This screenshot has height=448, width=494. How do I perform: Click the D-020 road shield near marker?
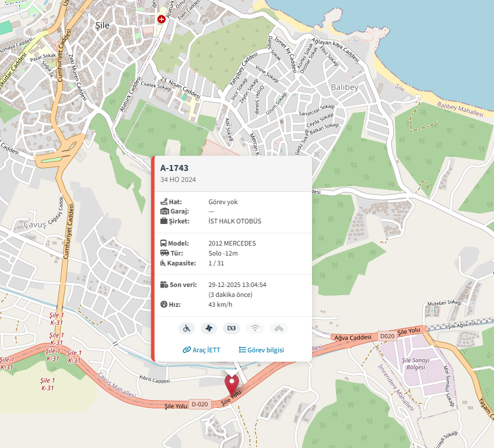[199, 404]
